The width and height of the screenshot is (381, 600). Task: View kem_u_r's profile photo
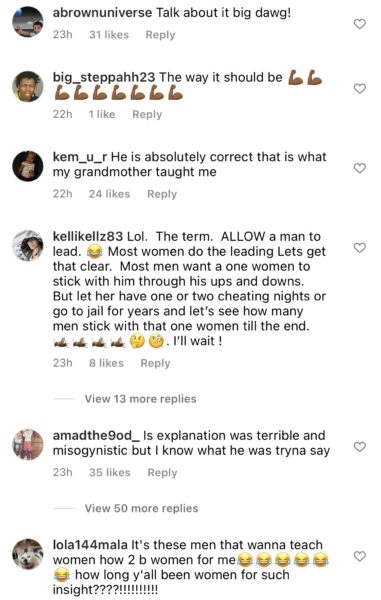[x=28, y=166]
